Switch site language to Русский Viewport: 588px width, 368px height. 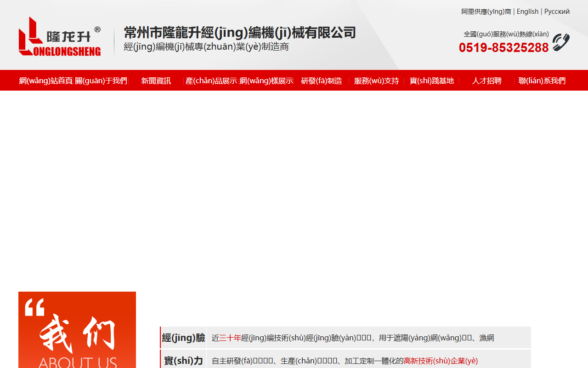(x=557, y=11)
